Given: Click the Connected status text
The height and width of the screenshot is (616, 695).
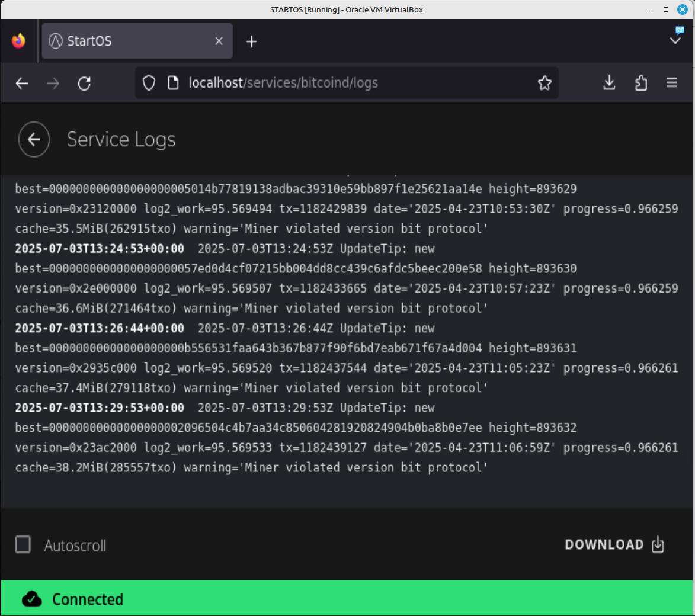Looking at the screenshot, I should (x=88, y=599).
